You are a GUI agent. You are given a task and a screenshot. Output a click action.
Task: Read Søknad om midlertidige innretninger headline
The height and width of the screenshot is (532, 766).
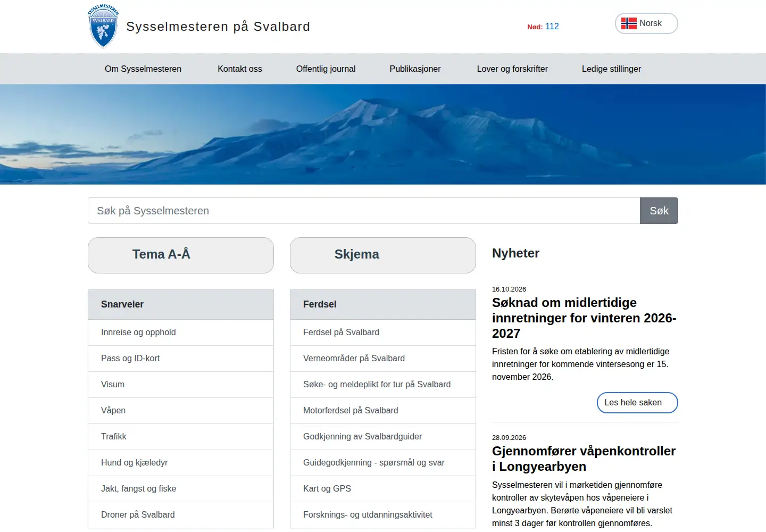coord(584,318)
